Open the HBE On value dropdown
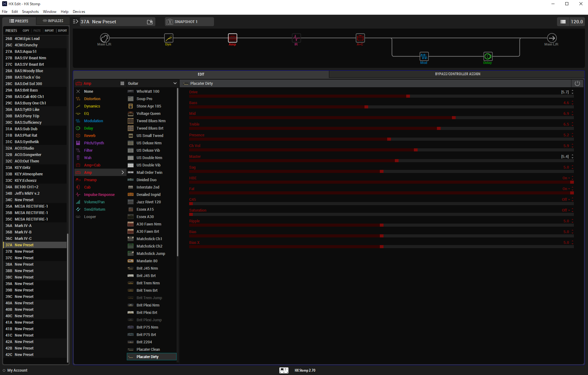This screenshot has width=588, height=375. tap(566, 178)
